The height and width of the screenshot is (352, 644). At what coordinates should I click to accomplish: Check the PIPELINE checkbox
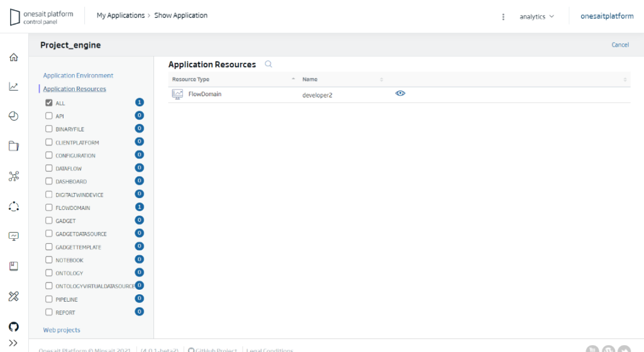point(49,299)
